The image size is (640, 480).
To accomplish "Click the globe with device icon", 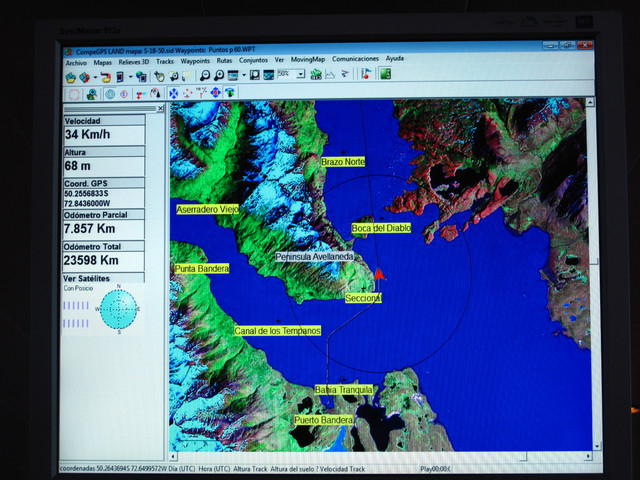I will pos(141,76).
